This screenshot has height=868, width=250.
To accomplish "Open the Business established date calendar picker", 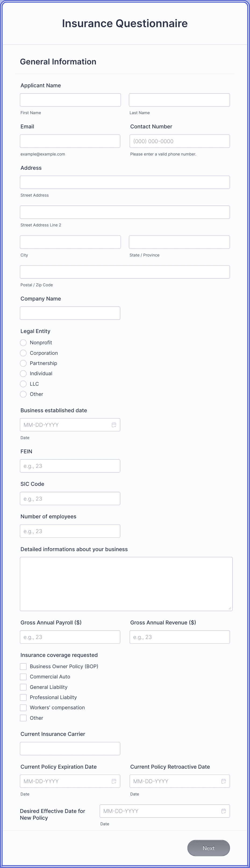I will click(114, 425).
